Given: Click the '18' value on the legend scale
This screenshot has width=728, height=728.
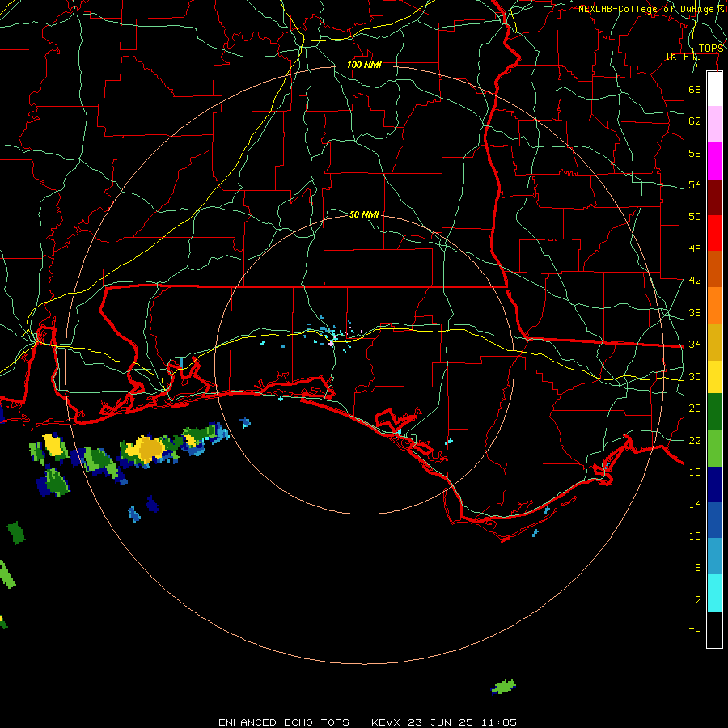Looking at the screenshot, I should point(695,472).
